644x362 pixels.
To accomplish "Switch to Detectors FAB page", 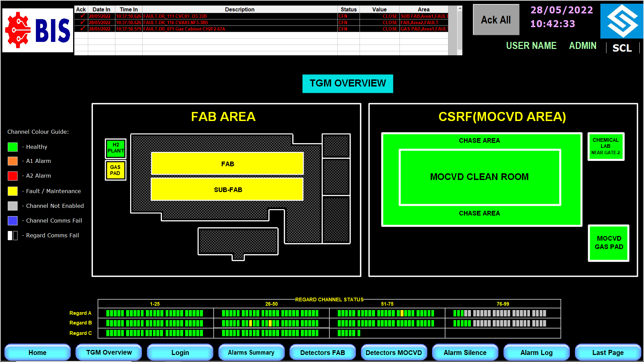I will pyautogui.click(x=322, y=353).
